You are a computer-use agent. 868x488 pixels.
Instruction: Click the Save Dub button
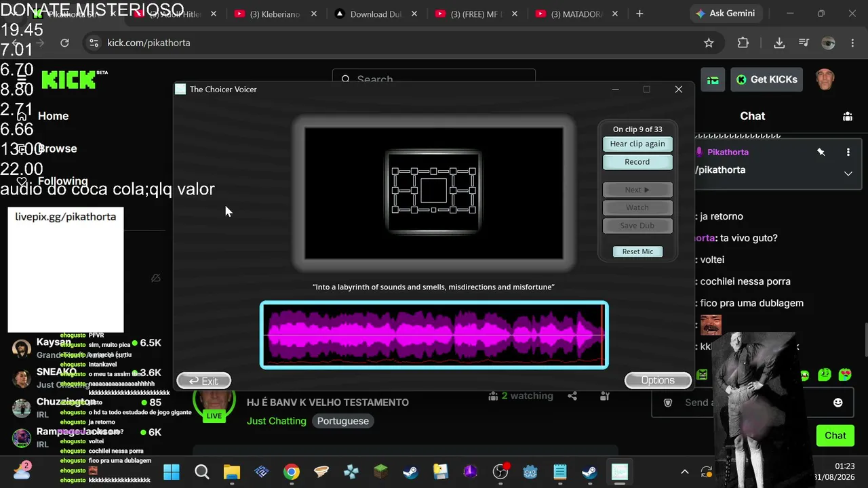click(637, 226)
